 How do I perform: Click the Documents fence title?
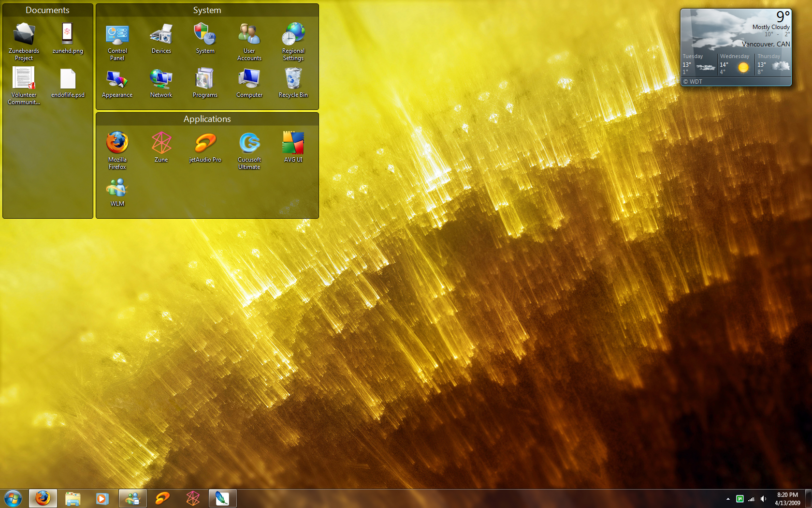(47, 10)
